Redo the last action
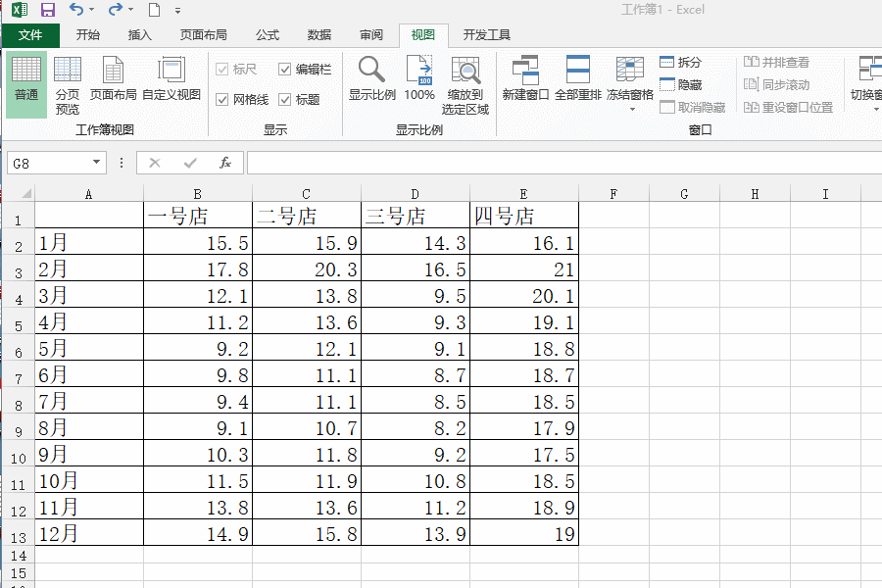Screen dimensions: 882x588 tap(116, 10)
